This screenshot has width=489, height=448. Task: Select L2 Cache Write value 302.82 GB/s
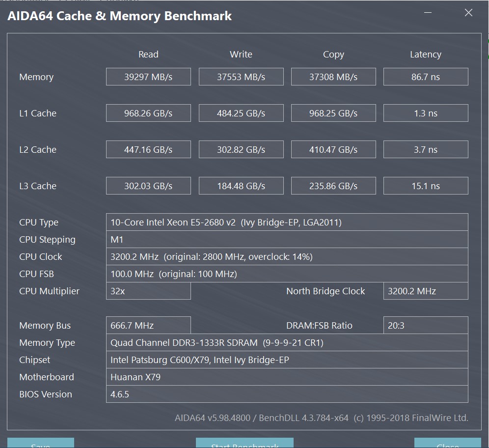241,149
